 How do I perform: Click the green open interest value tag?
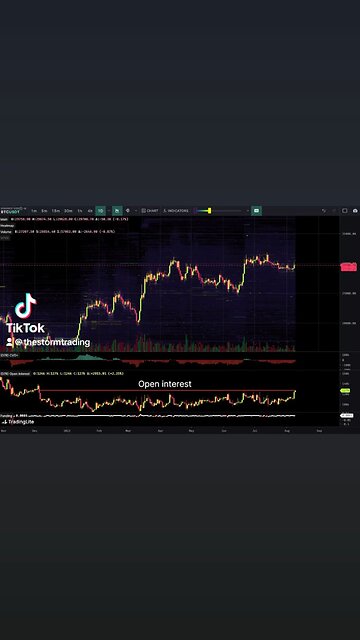point(345,391)
